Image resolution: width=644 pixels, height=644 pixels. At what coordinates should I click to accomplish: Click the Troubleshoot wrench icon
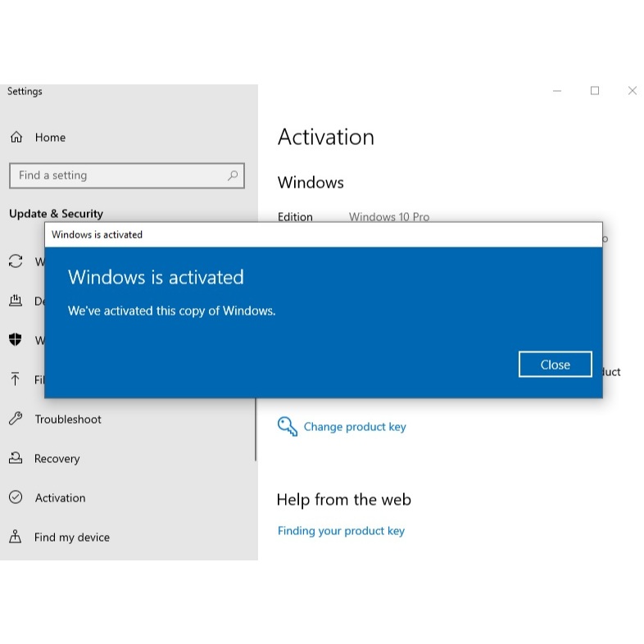pos(16,419)
